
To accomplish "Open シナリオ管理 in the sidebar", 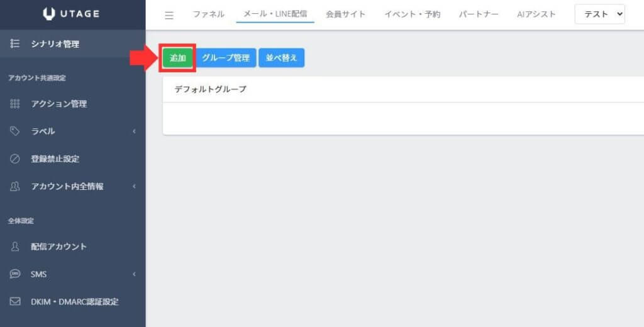I will [x=73, y=44].
